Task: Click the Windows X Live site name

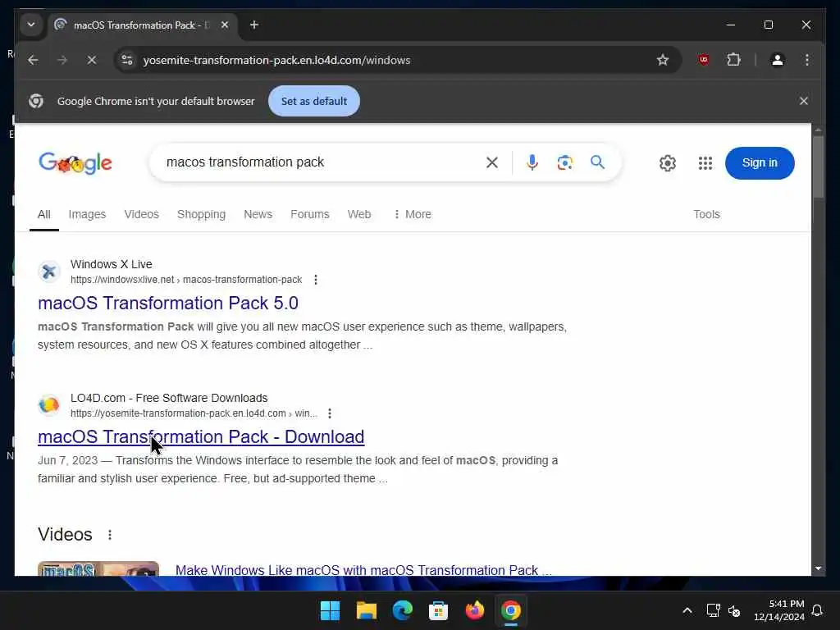Action: coord(112,264)
